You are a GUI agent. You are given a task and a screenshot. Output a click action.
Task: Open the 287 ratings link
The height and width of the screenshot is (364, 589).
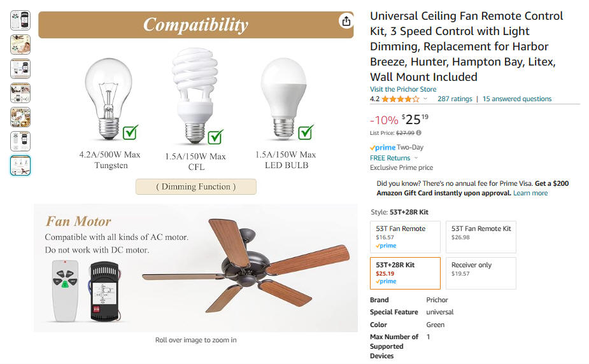455,99
